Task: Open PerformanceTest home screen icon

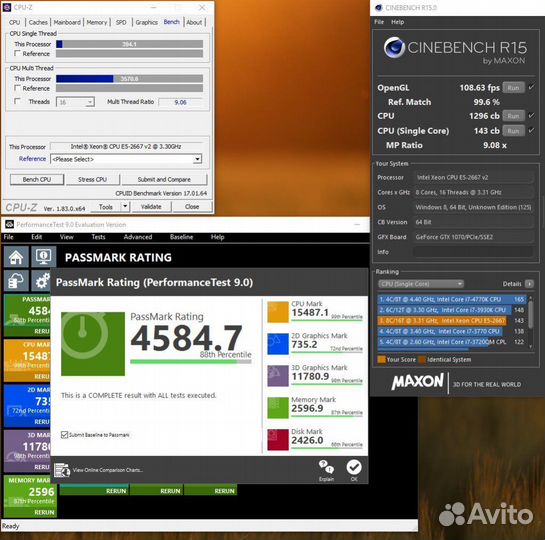Action: tap(16, 257)
